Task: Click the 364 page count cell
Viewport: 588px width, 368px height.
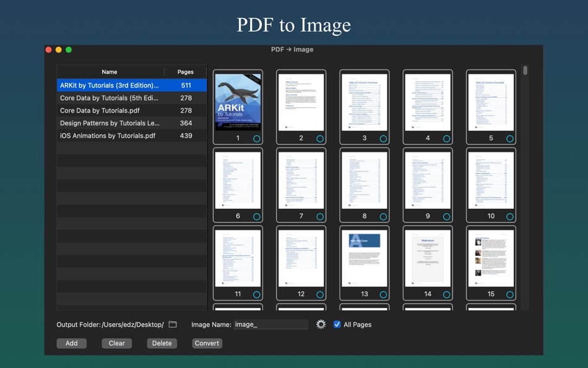Action: point(186,123)
